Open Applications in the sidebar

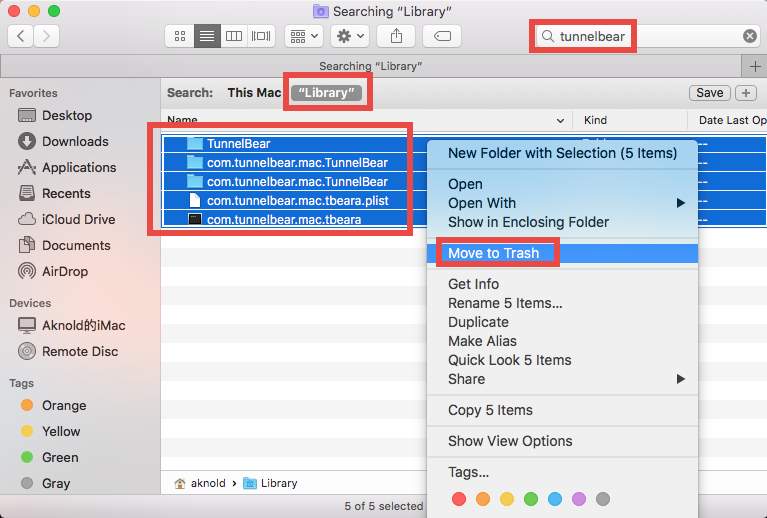tap(67, 167)
